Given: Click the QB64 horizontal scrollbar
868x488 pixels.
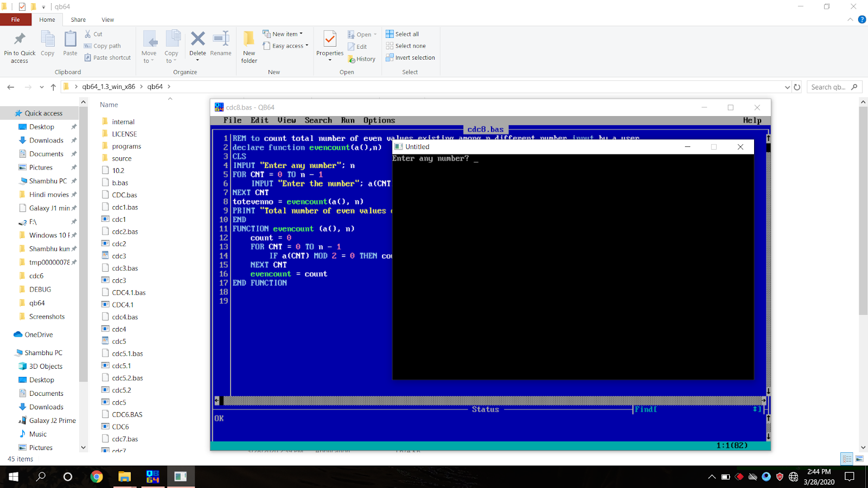Looking at the screenshot, I should tap(491, 401).
